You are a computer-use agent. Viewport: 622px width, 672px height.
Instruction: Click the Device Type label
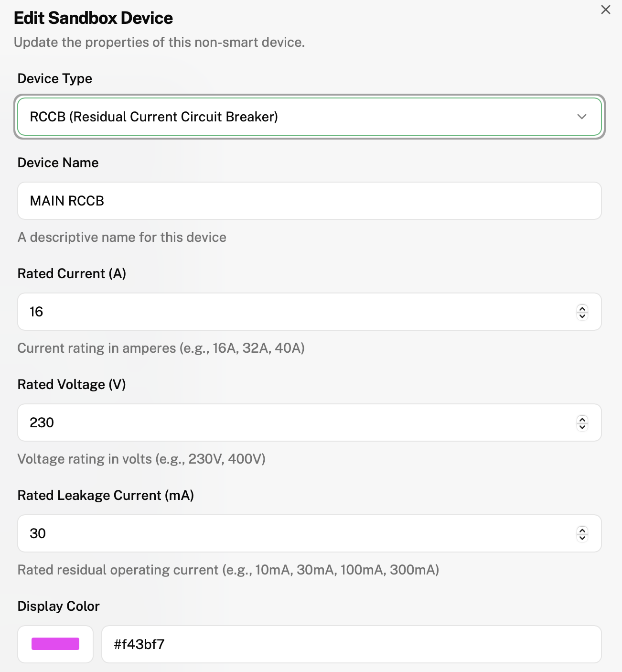click(55, 79)
